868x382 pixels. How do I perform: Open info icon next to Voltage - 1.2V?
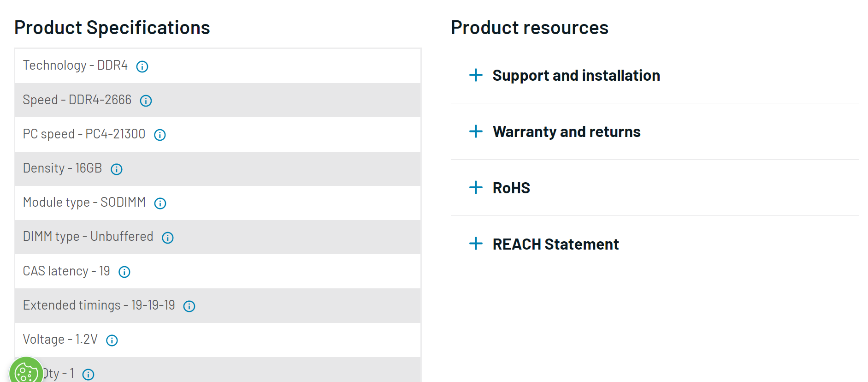coord(112,340)
